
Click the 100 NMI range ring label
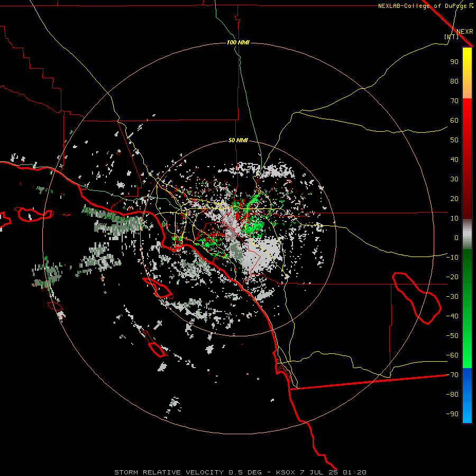pos(238,42)
